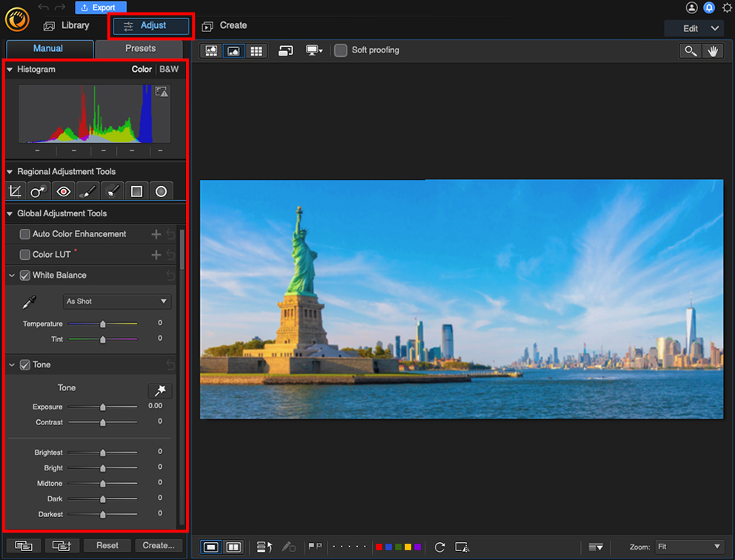Select the Crop and Straighten tool

15,191
